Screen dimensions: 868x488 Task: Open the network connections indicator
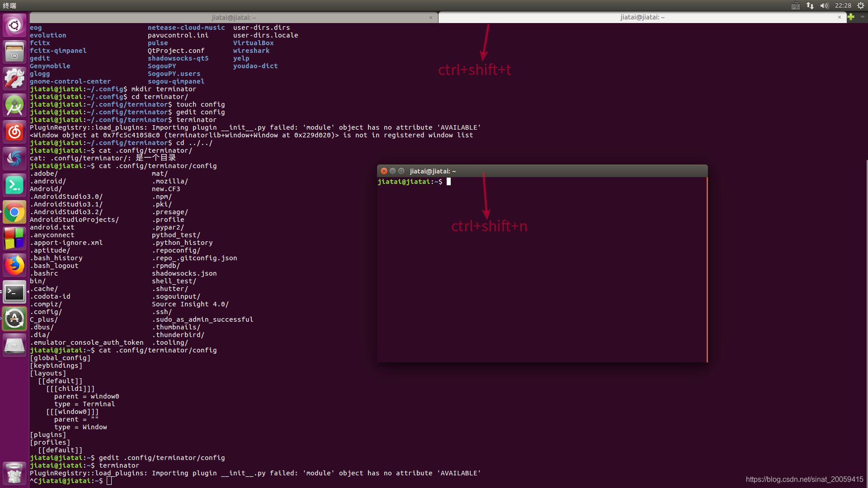810,5
